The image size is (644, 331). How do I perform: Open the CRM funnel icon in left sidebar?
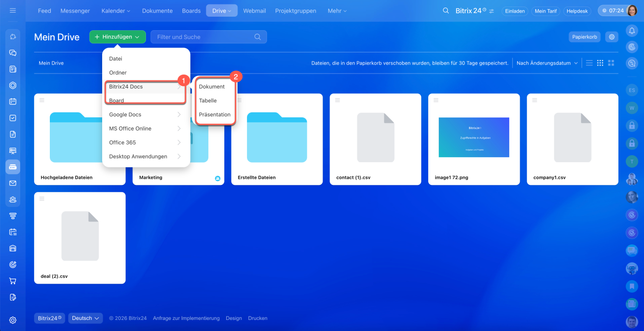pyautogui.click(x=13, y=216)
